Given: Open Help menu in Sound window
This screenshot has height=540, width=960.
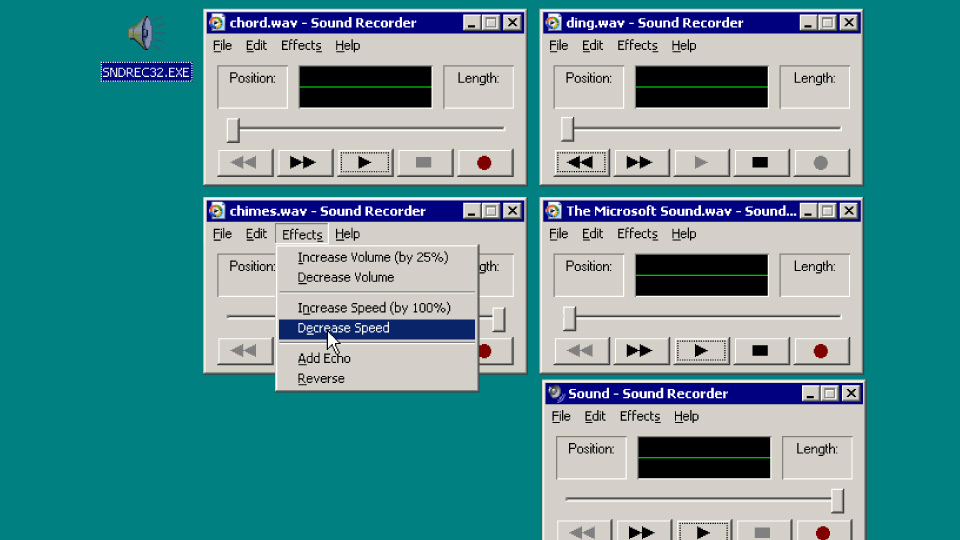Looking at the screenshot, I should click(686, 416).
